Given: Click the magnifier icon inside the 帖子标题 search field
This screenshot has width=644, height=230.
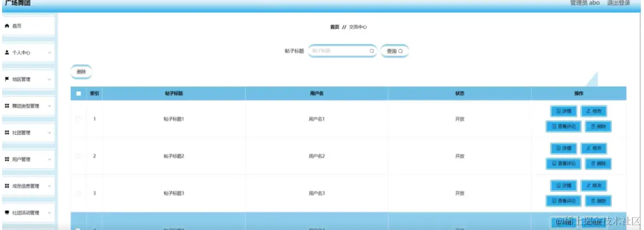Looking at the screenshot, I should 372,51.
